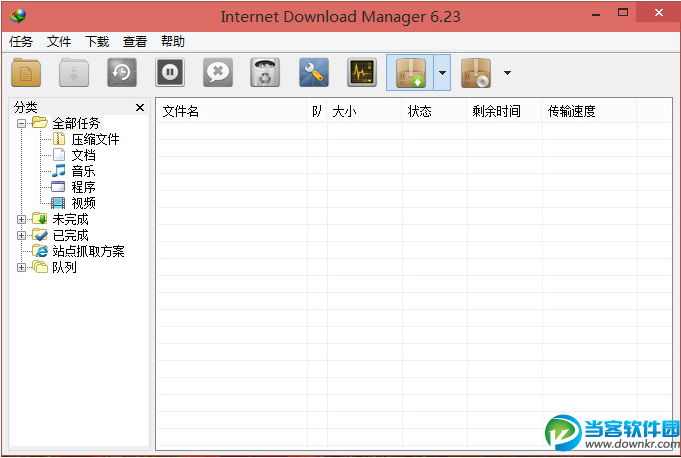The image size is (681, 458).
Task: Minimize the Internet Download Manager window
Action: pos(596,13)
